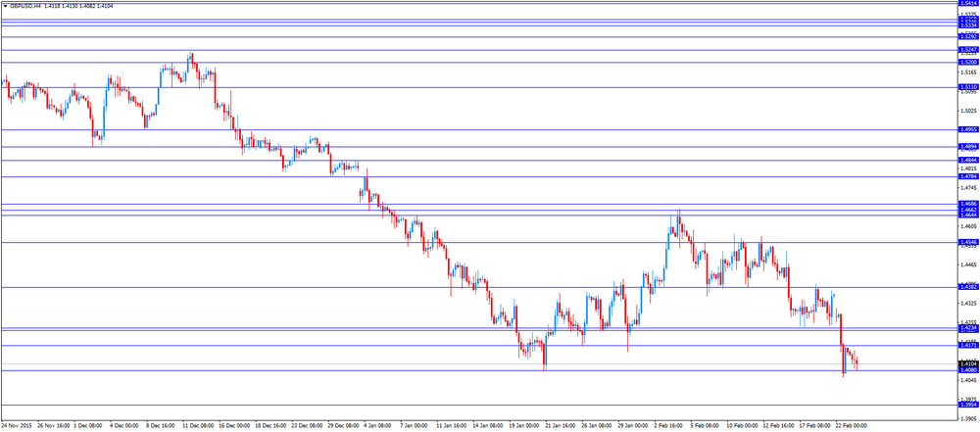Click the 1.4605 price scale value
Viewport: 980px width, 432px height.
point(967,226)
